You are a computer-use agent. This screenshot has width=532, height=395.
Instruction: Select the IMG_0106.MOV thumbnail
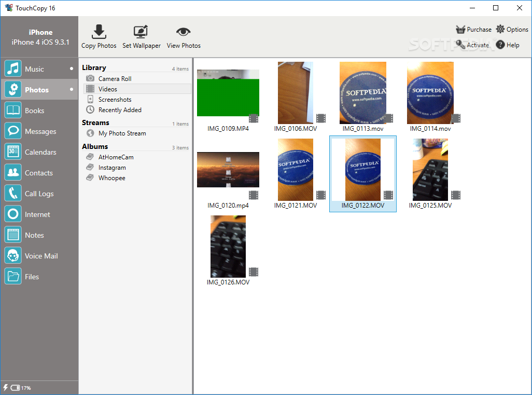click(296, 93)
